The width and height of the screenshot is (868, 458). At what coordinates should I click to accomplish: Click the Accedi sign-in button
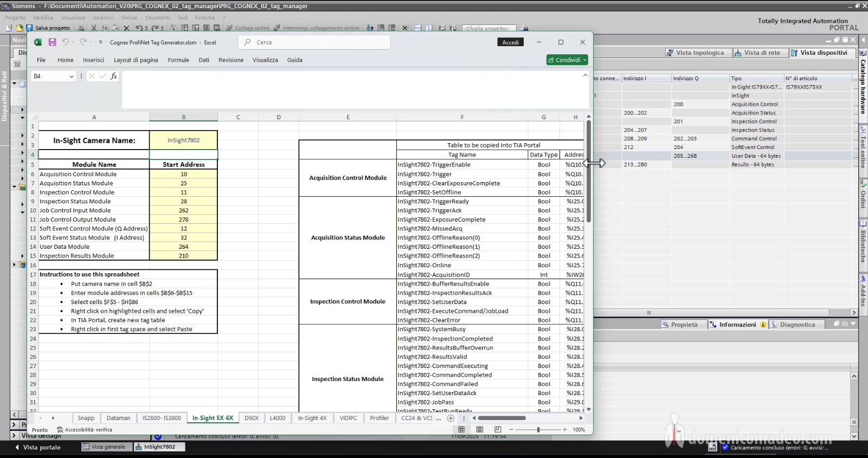[x=510, y=42]
